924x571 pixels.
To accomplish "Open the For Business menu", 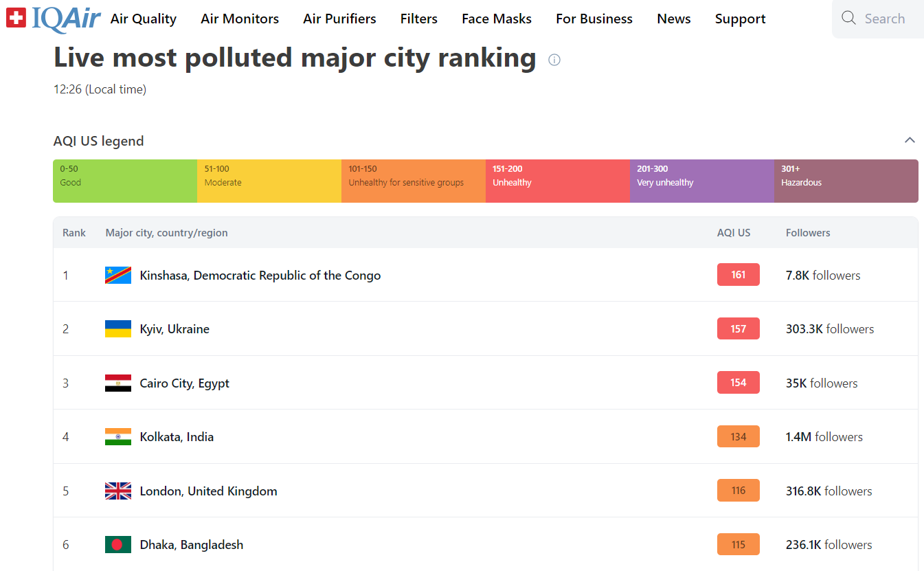I will tap(594, 19).
